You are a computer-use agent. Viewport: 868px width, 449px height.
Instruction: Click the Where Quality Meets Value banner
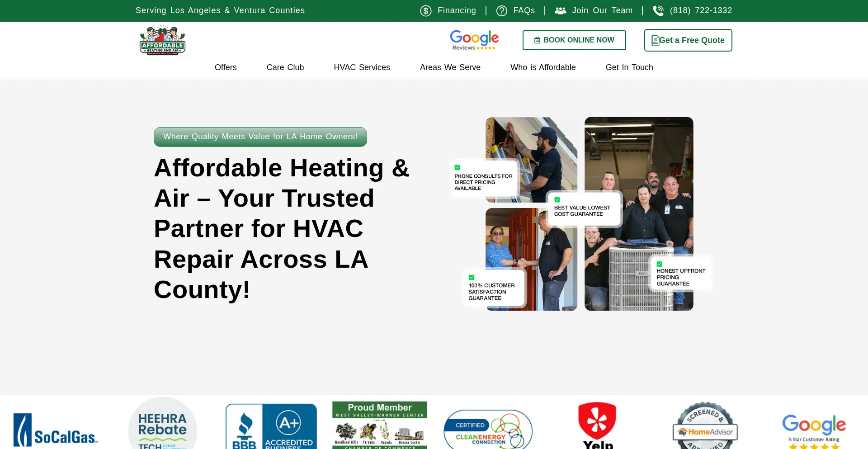point(260,137)
